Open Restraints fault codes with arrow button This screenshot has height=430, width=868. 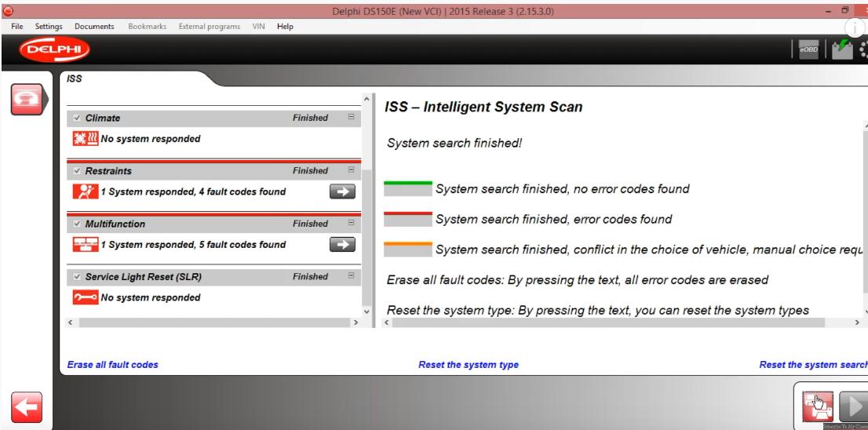[x=342, y=191]
